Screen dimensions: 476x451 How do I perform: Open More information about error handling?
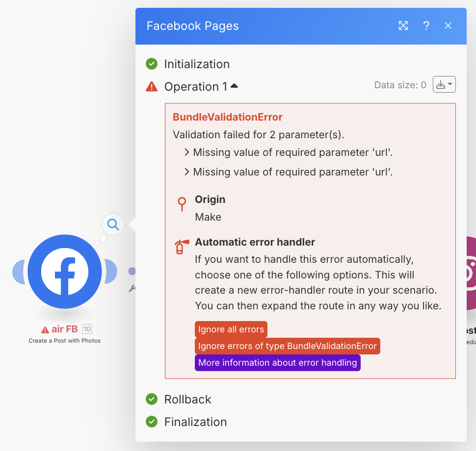277,363
